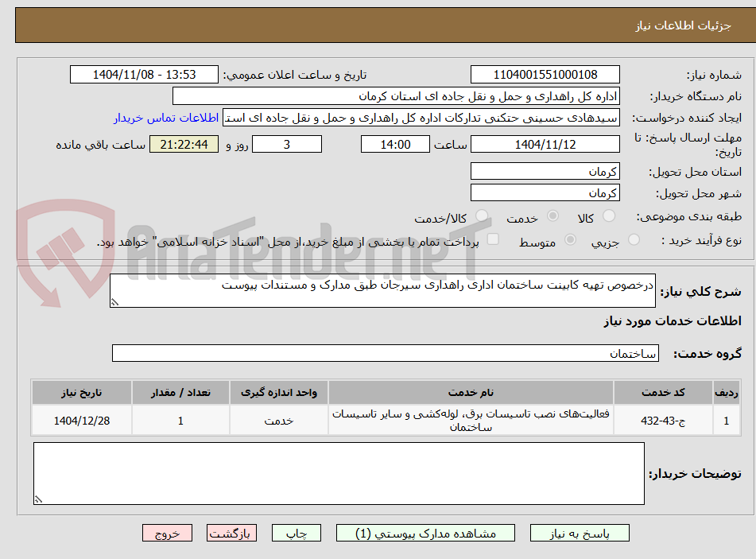Image resolution: width=756 pixels, height=559 pixels.
Task: Select the متوسط purchase process option
Action: 569,239
